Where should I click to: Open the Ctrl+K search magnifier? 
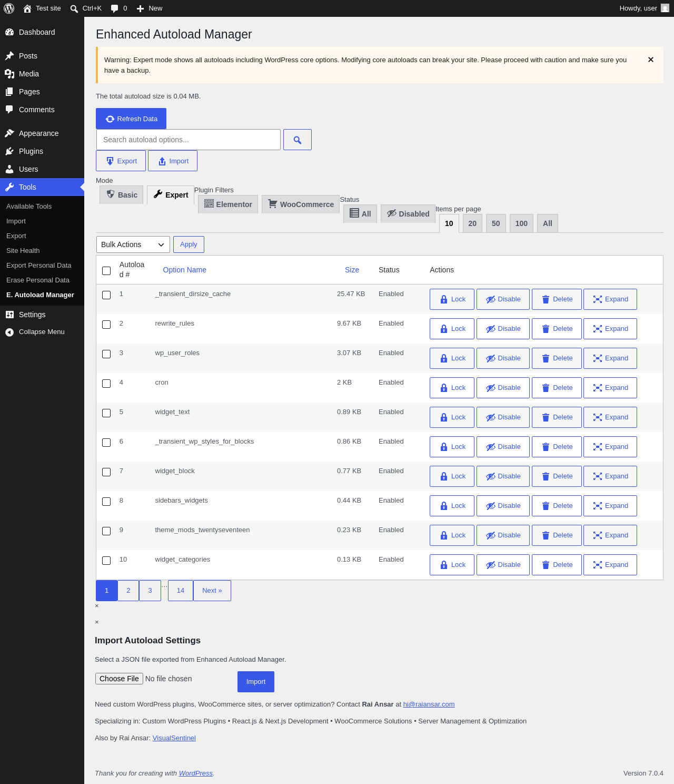[74, 8]
